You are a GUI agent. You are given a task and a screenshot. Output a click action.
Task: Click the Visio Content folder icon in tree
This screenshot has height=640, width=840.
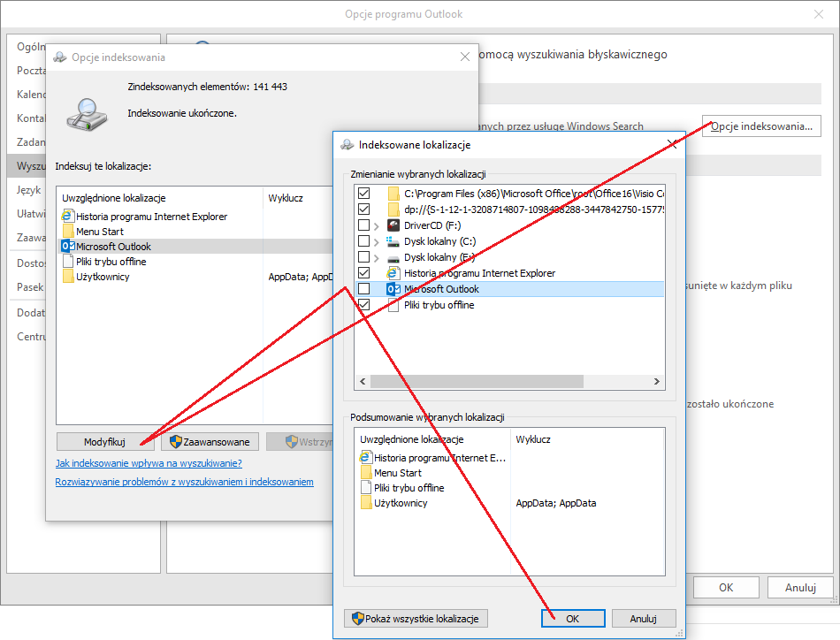point(393,194)
